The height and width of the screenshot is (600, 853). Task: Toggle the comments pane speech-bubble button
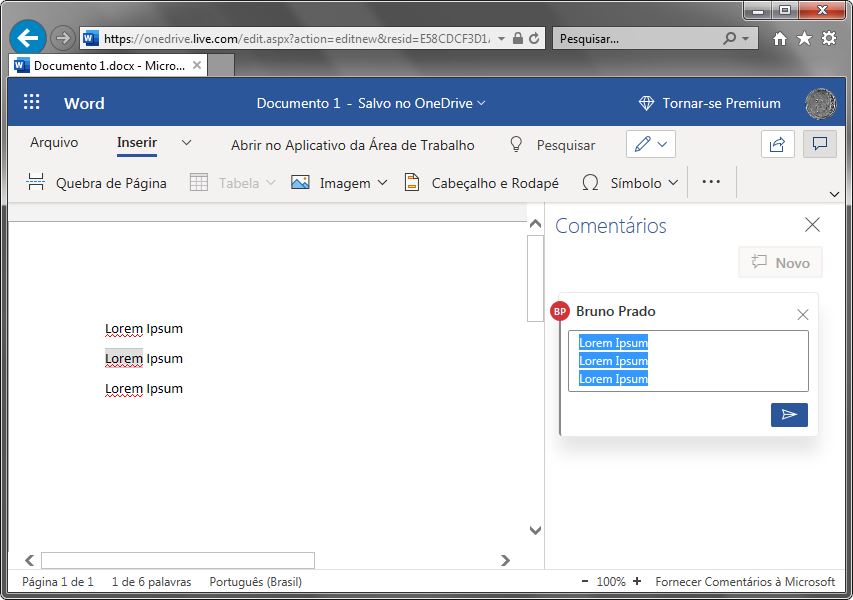(819, 144)
